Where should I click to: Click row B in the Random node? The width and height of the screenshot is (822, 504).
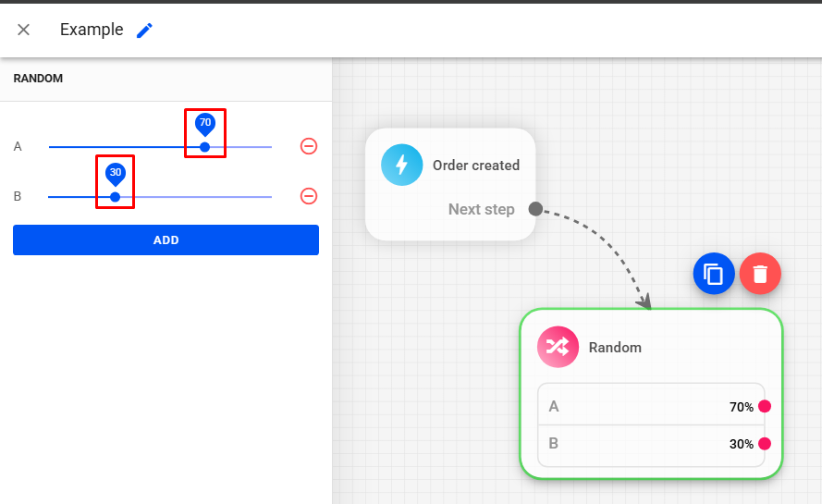638,443
